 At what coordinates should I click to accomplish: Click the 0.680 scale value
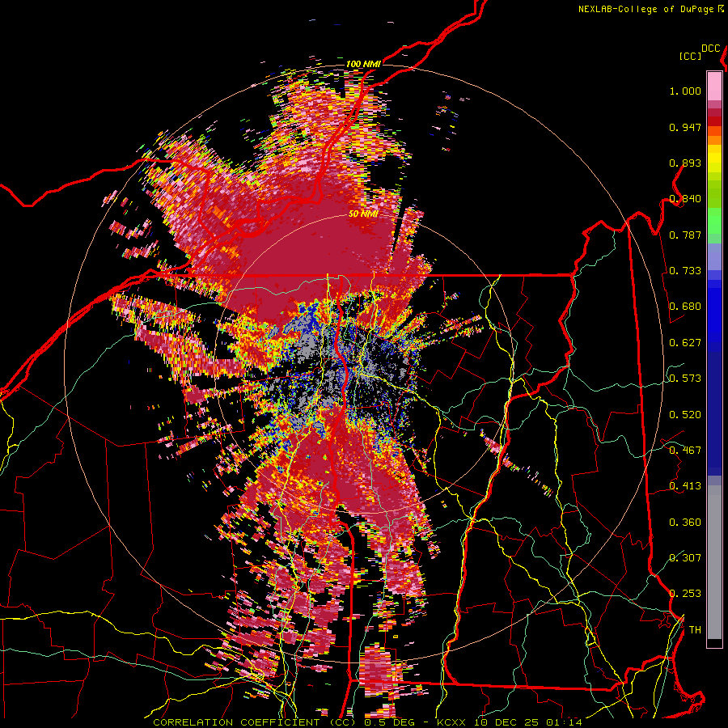[x=685, y=307]
